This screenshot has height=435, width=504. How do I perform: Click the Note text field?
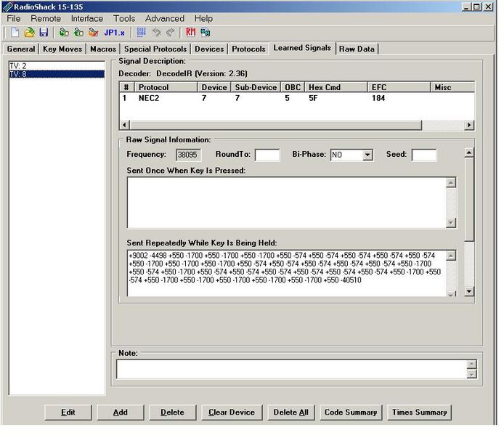tap(292, 369)
